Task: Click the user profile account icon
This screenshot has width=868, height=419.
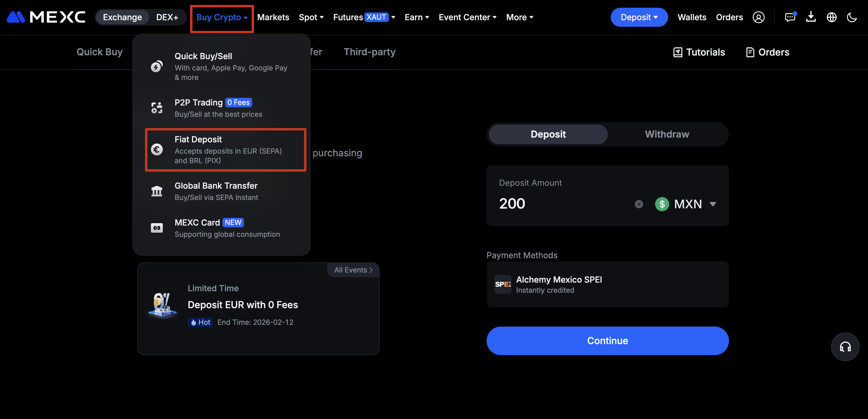Action: tap(758, 17)
